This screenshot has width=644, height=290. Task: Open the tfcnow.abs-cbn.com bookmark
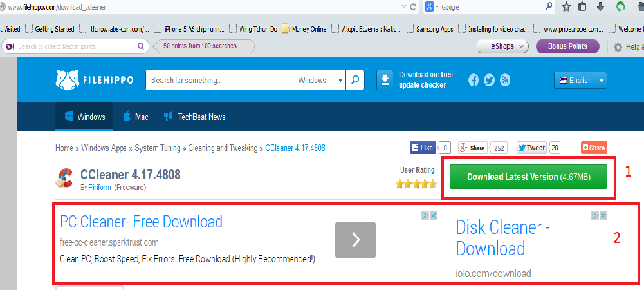click(115, 29)
